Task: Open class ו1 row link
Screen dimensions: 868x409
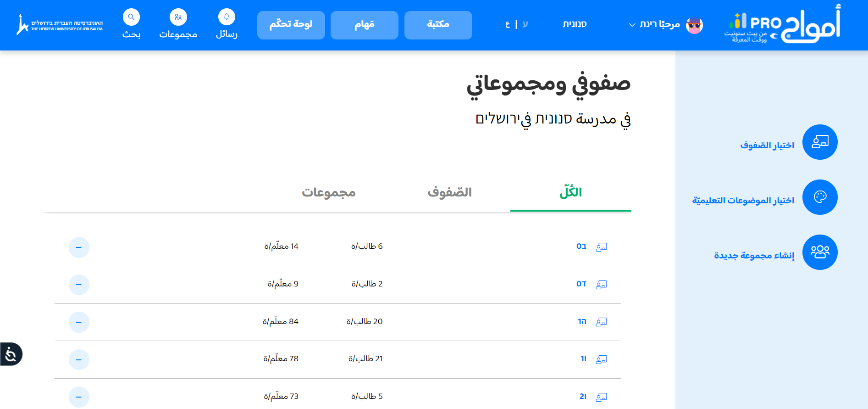Action: pyautogui.click(x=583, y=359)
